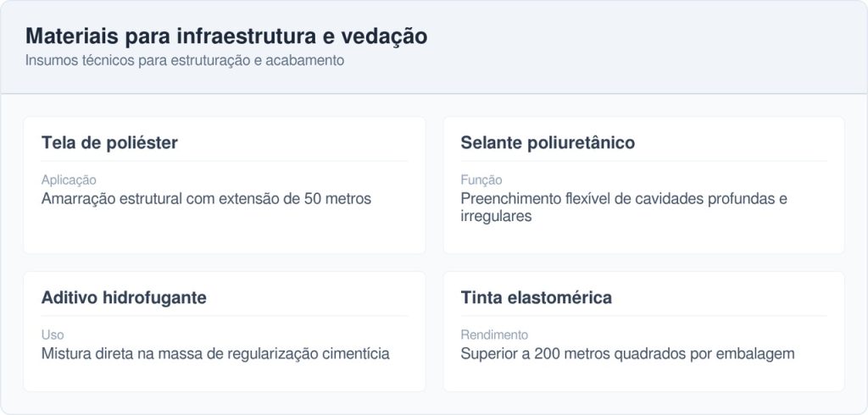Click the 'Uso' field label
Image resolution: width=868 pixels, height=415 pixels.
click(53, 335)
